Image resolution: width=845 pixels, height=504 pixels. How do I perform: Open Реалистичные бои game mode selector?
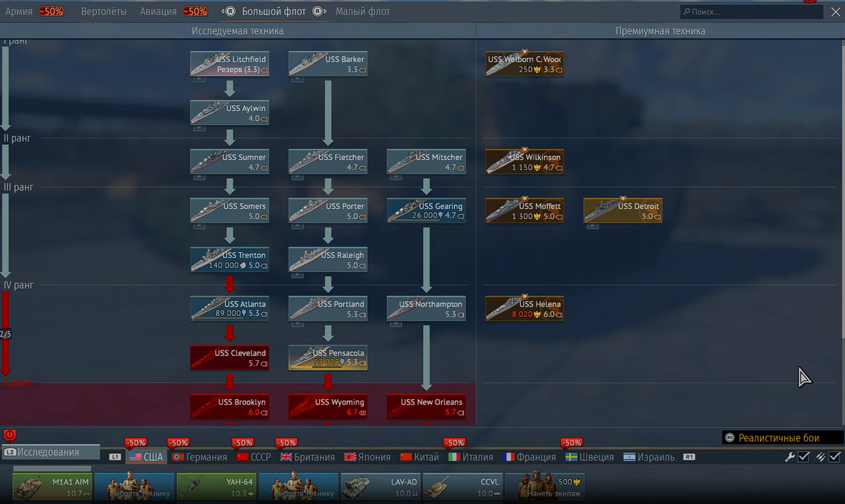coord(782,438)
